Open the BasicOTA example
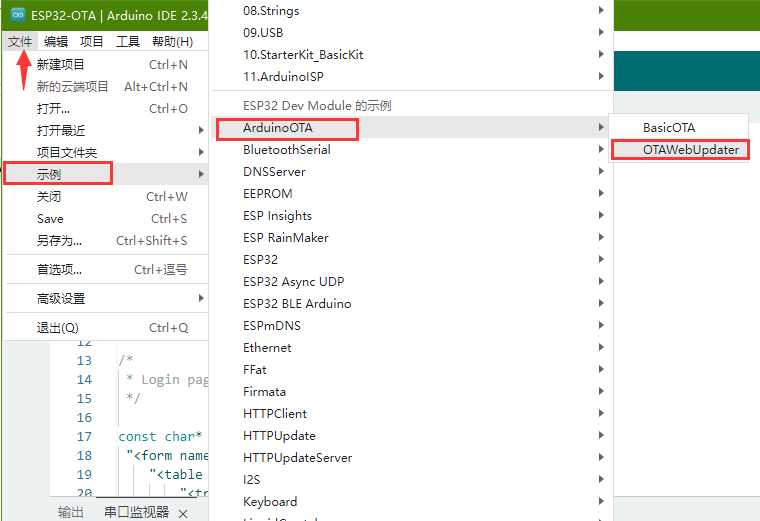The image size is (760, 521). click(x=679, y=127)
